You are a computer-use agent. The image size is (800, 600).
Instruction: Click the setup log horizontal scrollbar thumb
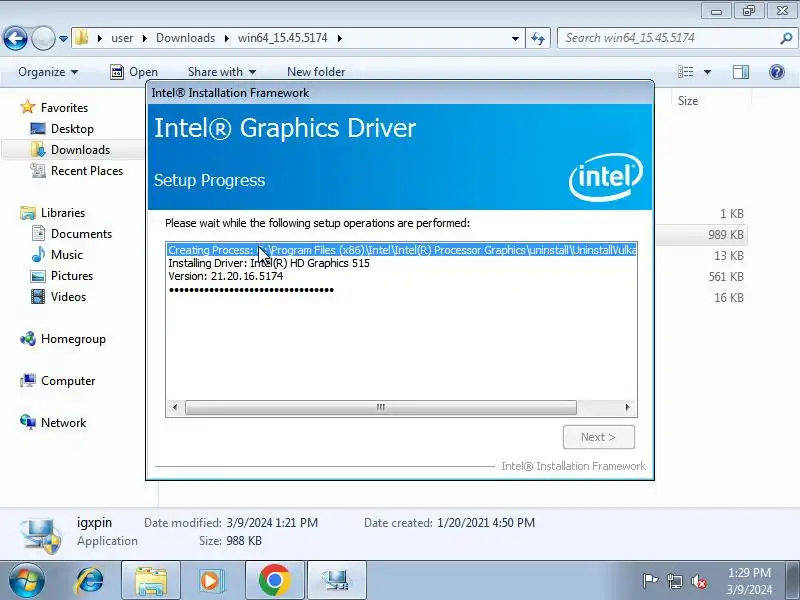(x=381, y=407)
